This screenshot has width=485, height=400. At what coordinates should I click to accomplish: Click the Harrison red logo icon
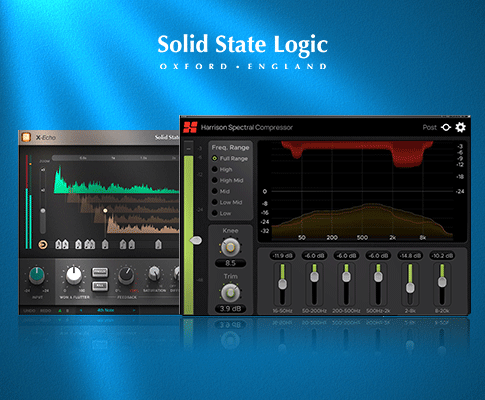[190, 127]
